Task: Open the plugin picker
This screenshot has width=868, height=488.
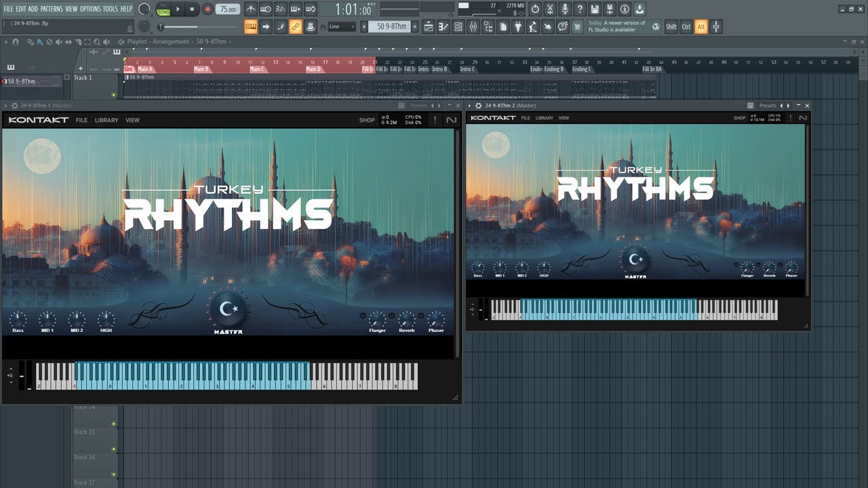Action: (x=518, y=26)
